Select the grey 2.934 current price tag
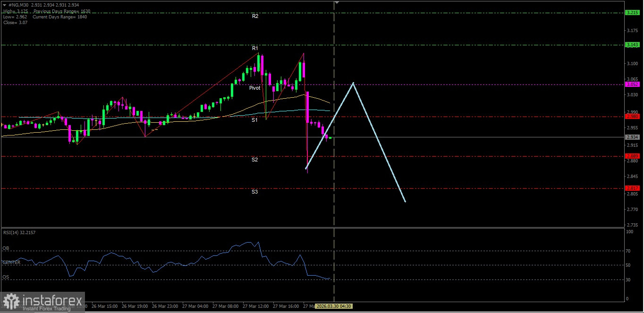The image size is (644, 313). pos(632,137)
